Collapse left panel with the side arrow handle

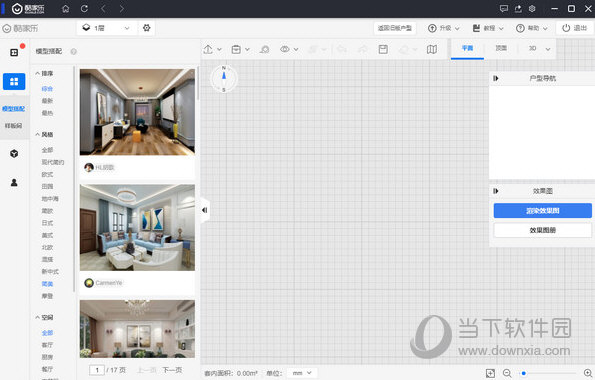[x=204, y=210]
